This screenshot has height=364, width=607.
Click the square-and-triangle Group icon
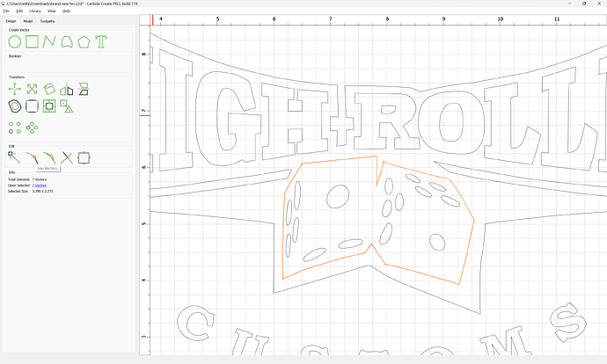[67, 106]
